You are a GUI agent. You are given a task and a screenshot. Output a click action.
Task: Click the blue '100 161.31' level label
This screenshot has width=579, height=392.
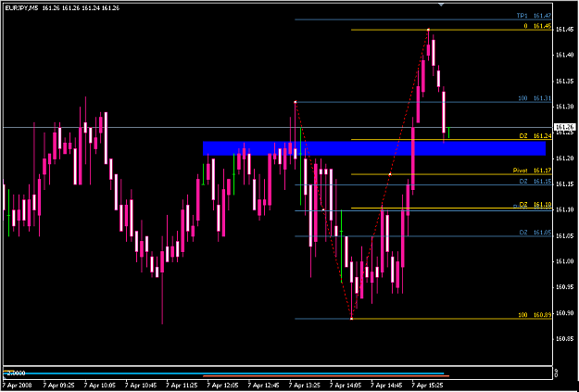[x=535, y=98]
